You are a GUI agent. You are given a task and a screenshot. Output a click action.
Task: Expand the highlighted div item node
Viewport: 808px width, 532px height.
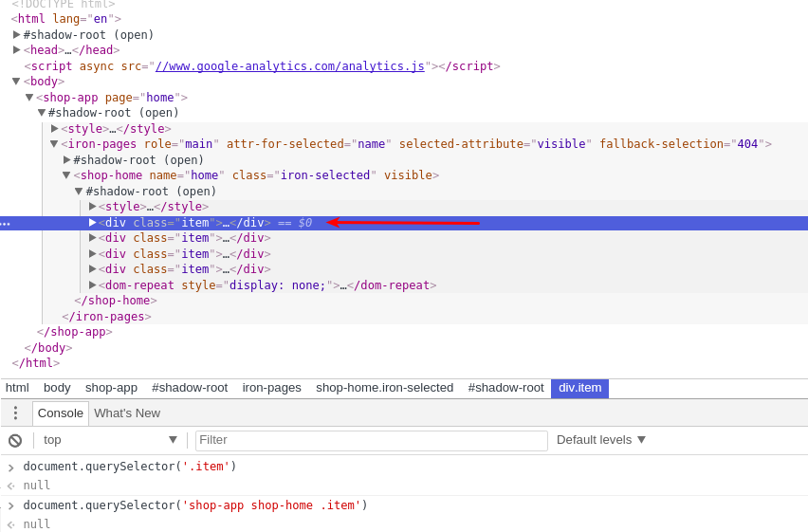tap(93, 223)
